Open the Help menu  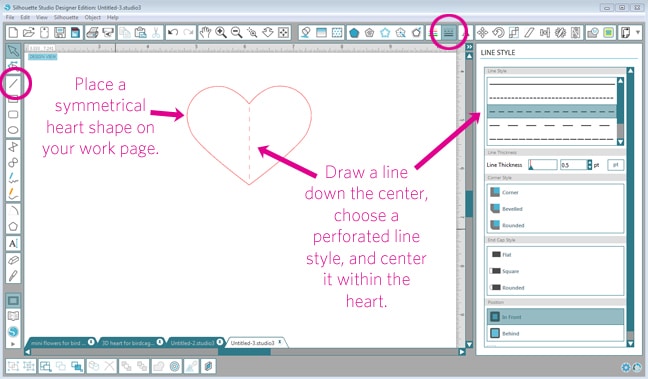pyautogui.click(x=113, y=17)
